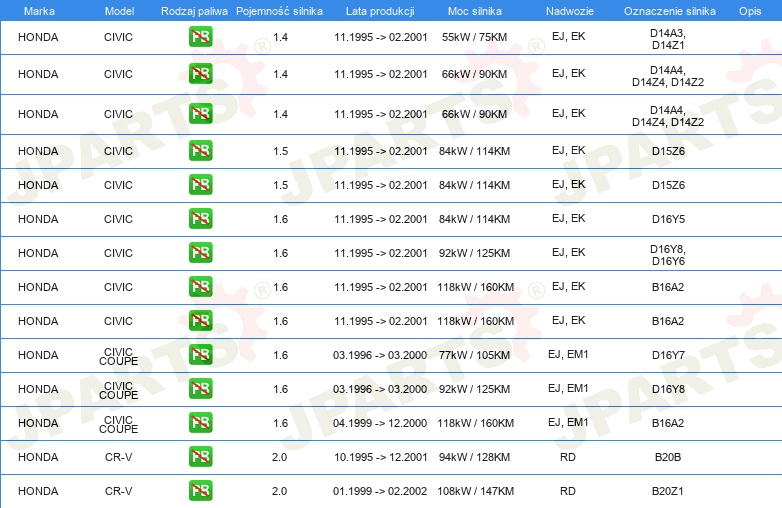Select the 01.1999 -> 02.2002 production years cell
This screenshot has height=508, width=782.
(x=380, y=491)
